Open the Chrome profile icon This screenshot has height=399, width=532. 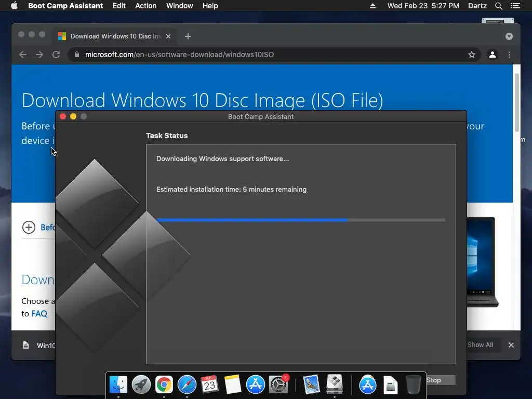[x=493, y=55]
